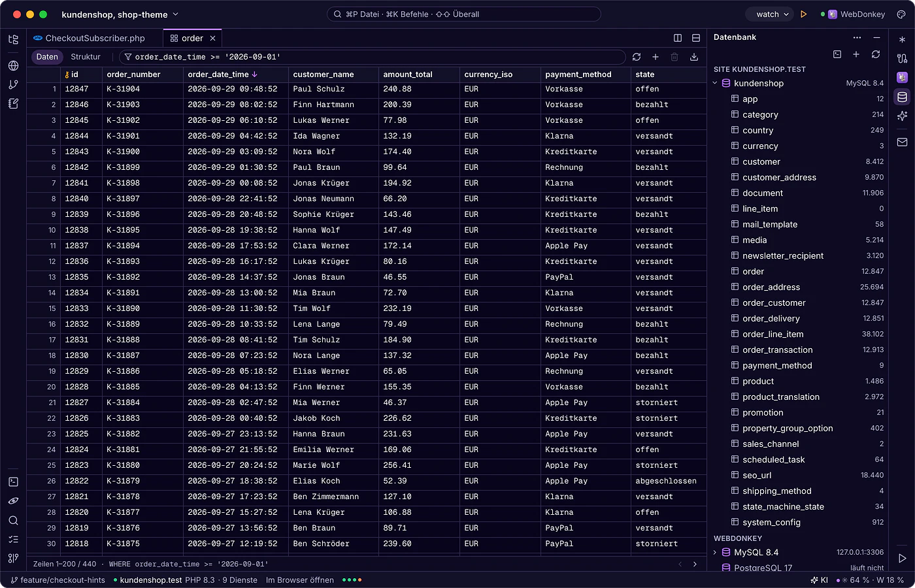
Task: Click the trash delete-row icon
Action: pos(674,57)
